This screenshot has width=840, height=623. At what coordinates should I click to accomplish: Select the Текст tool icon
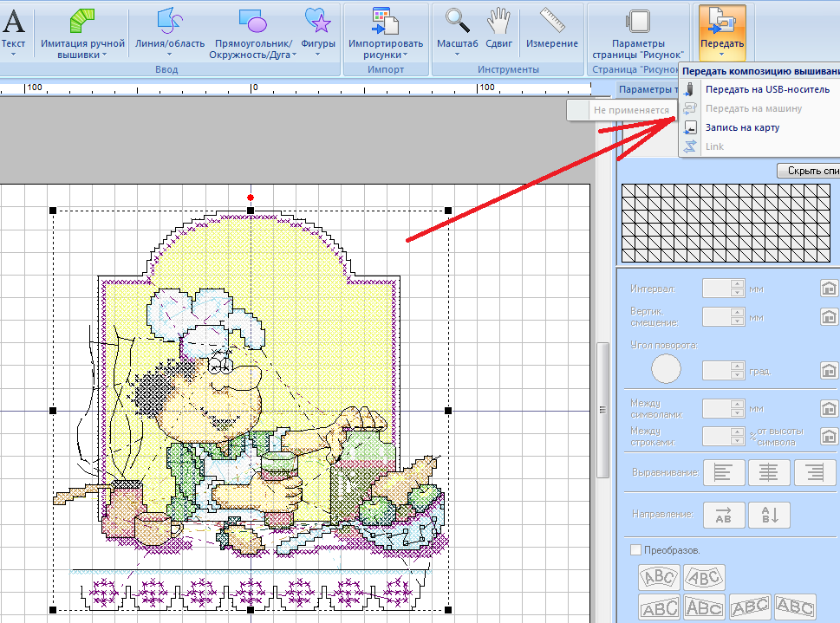[13, 22]
